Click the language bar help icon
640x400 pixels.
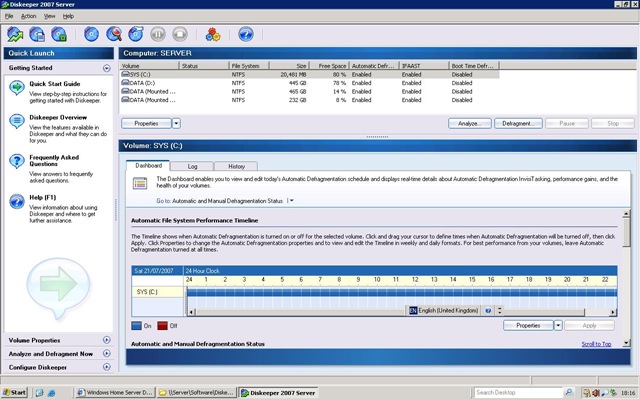[x=488, y=311]
